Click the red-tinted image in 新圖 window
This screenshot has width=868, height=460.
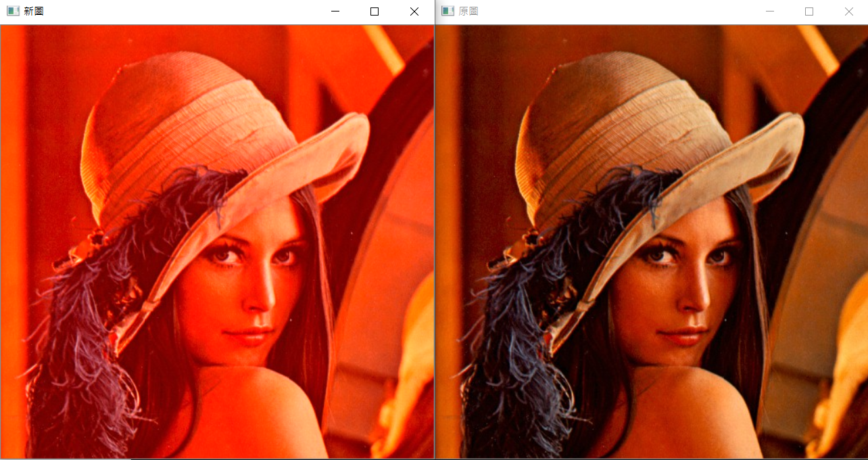(217, 242)
